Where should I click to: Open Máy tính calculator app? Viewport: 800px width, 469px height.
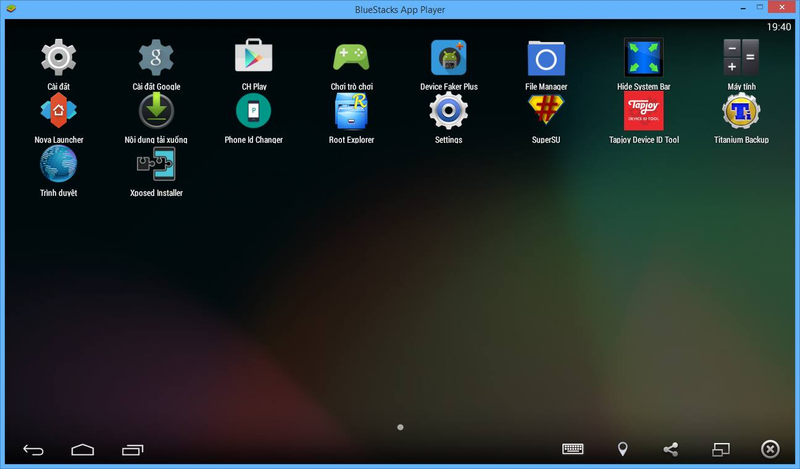click(x=741, y=57)
